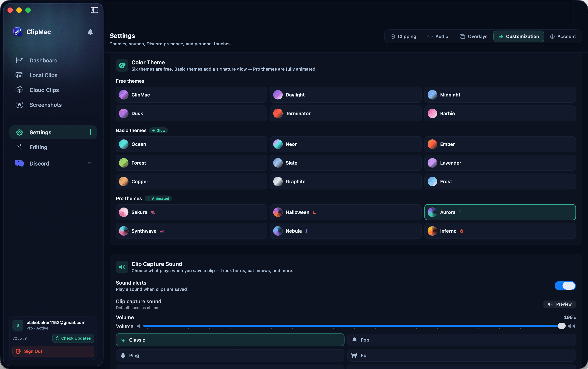Apply the Copper theme
The image size is (588, 369).
191,181
